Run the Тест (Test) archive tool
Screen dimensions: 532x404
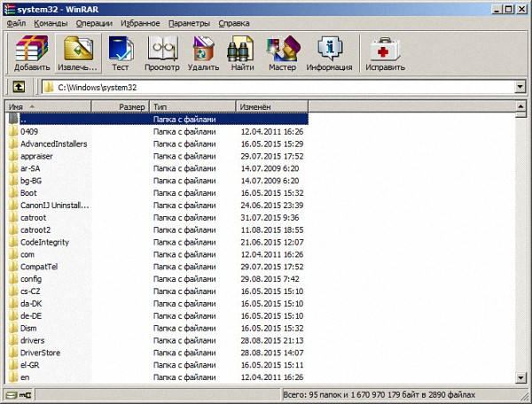tap(121, 53)
